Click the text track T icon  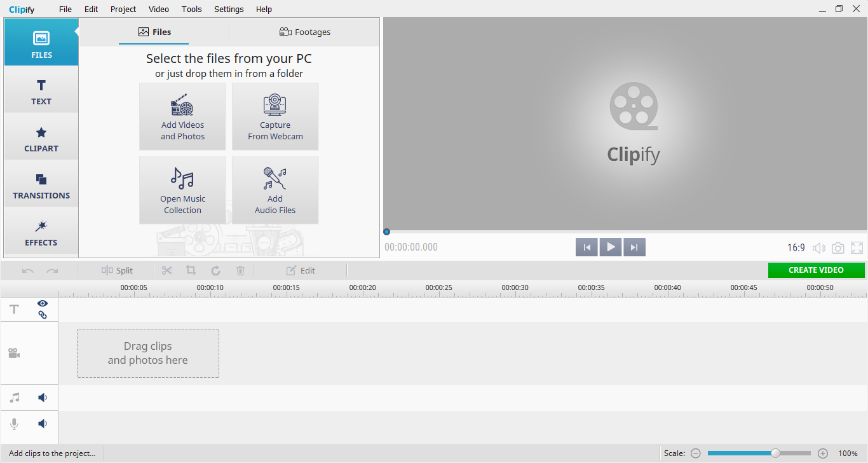point(14,309)
